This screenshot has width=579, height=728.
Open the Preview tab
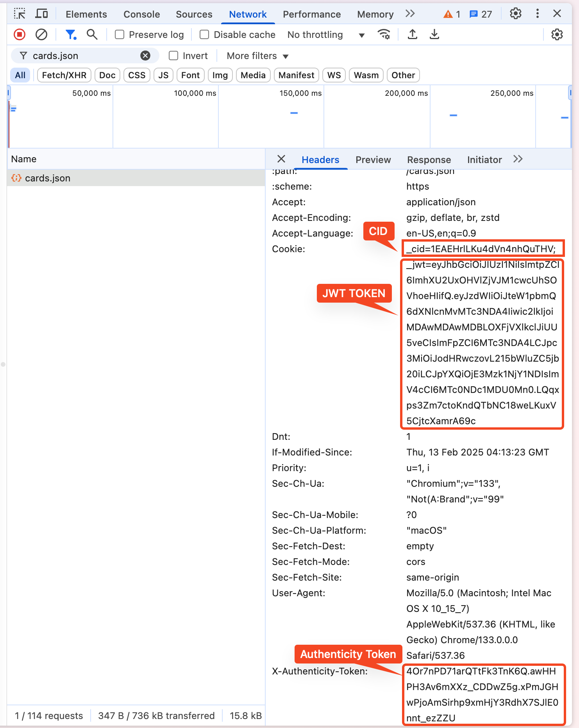point(373,160)
